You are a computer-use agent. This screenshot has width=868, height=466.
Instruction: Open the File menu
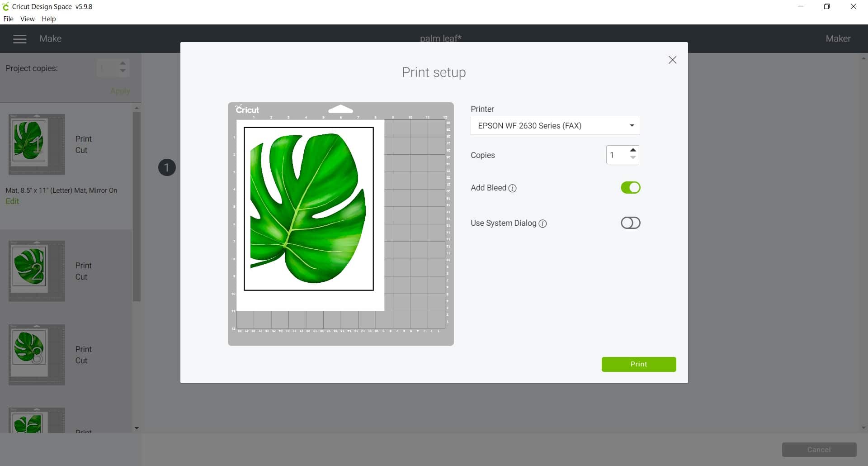pyautogui.click(x=9, y=19)
